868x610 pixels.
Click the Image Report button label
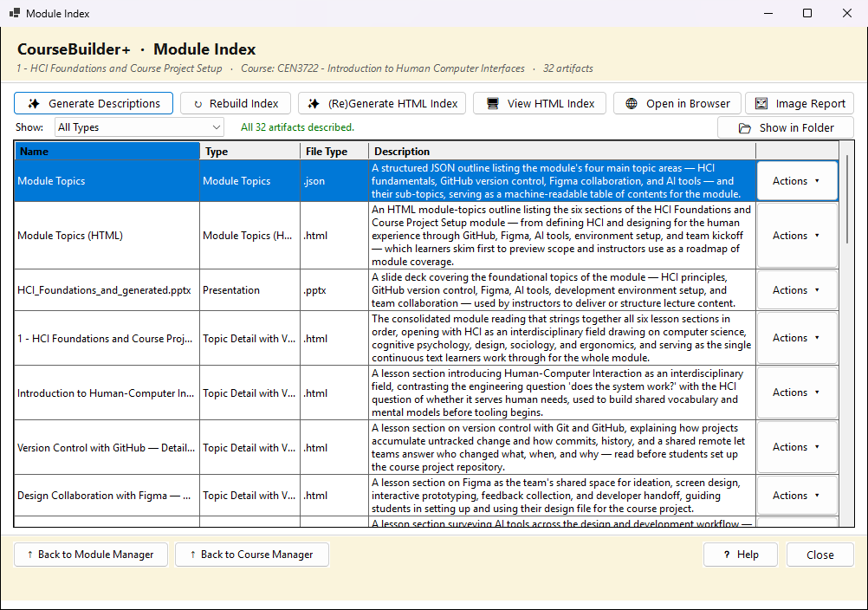(811, 103)
